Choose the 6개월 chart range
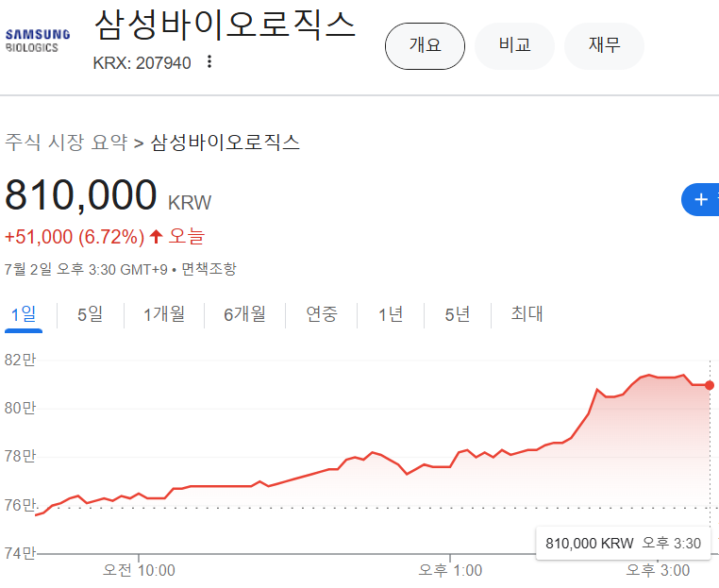The width and height of the screenshot is (719, 588). [244, 314]
